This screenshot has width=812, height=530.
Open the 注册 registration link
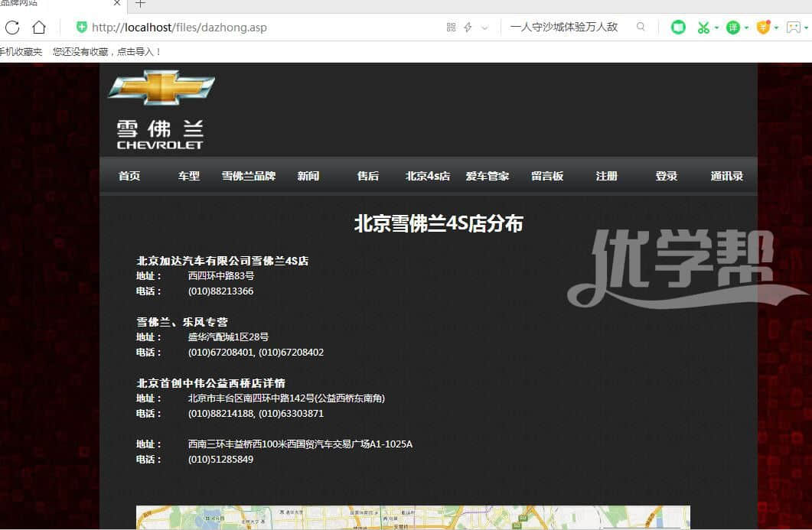pos(606,176)
